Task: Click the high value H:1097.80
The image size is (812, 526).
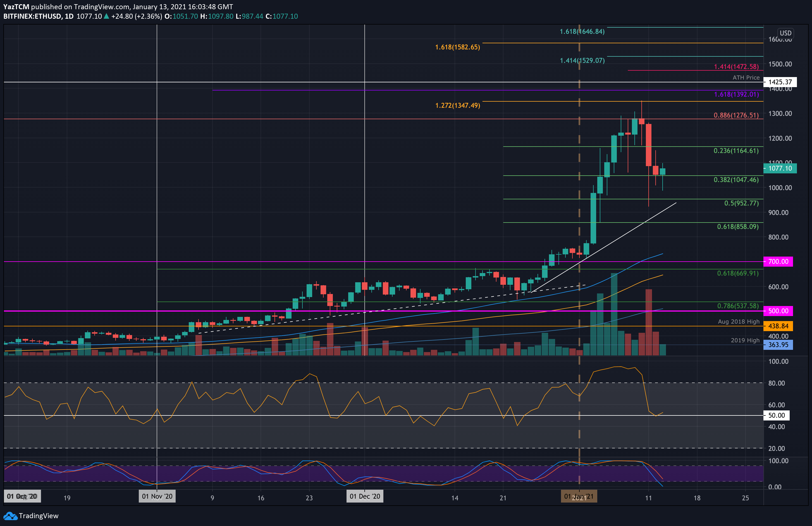Action: [217, 16]
